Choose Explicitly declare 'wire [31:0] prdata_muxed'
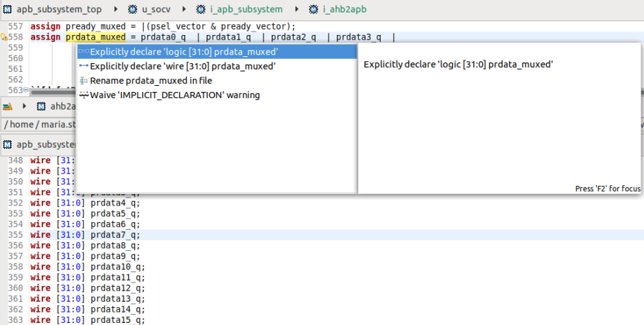Image resolution: width=644 pixels, height=325 pixels. pyautogui.click(x=217, y=66)
